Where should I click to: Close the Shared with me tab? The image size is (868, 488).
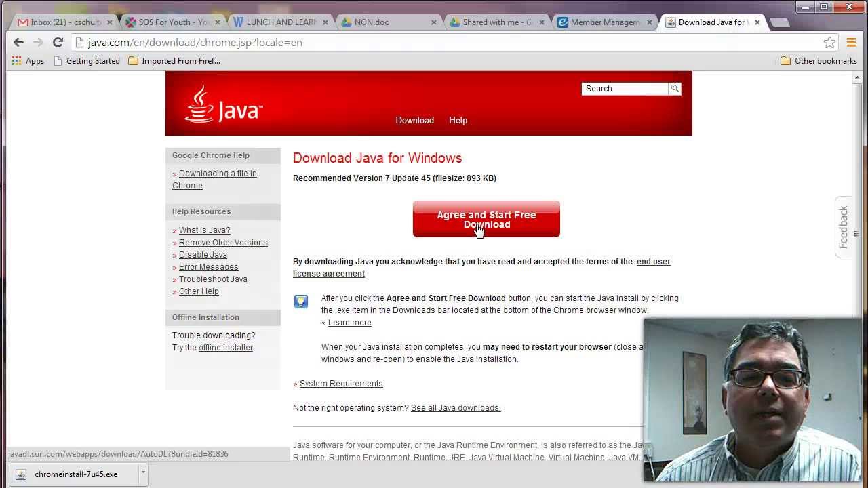tap(542, 22)
